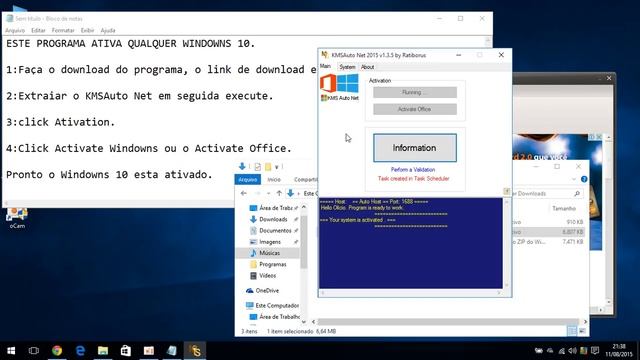
Task: Select Este Computador in Explorer sidebar
Action: 273,305
